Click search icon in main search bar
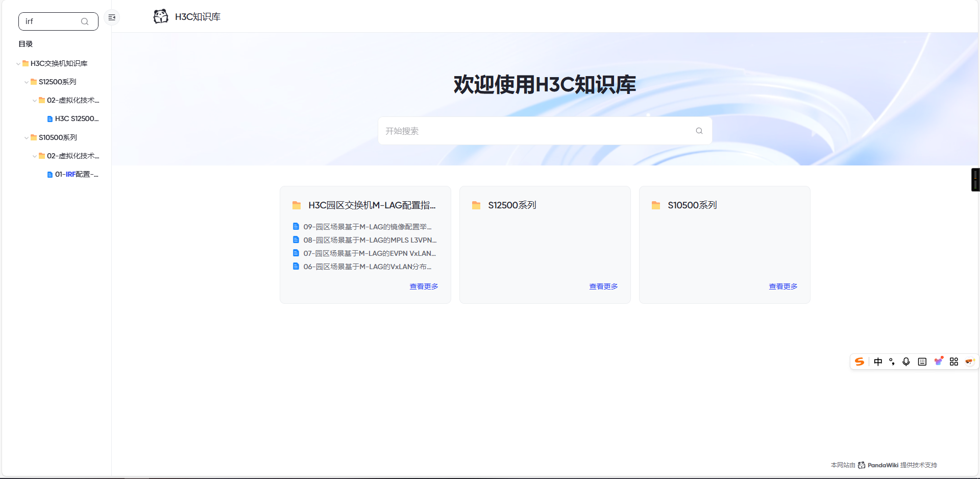This screenshot has width=980, height=479. coord(699,131)
